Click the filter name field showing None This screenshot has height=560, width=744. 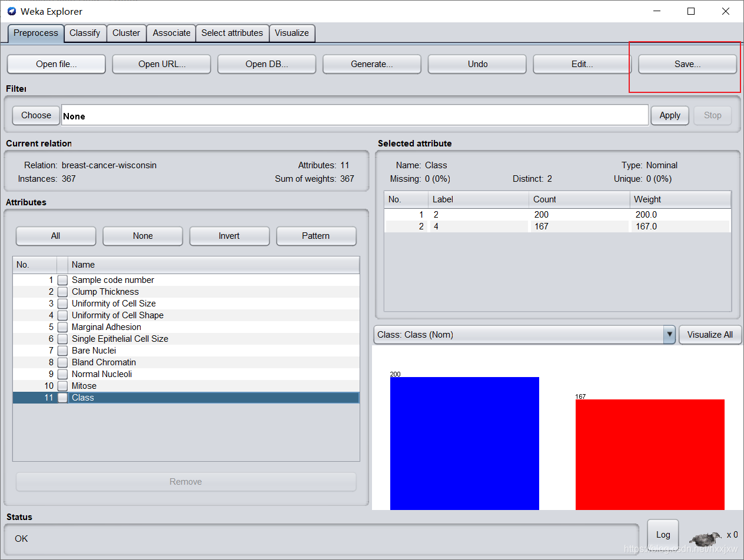(355, 115)
